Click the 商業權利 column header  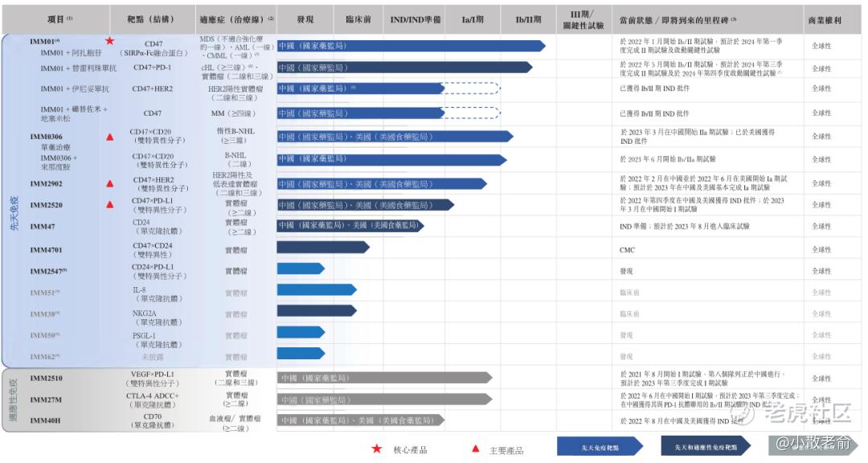pyautogui.click(x=825, y=20)
